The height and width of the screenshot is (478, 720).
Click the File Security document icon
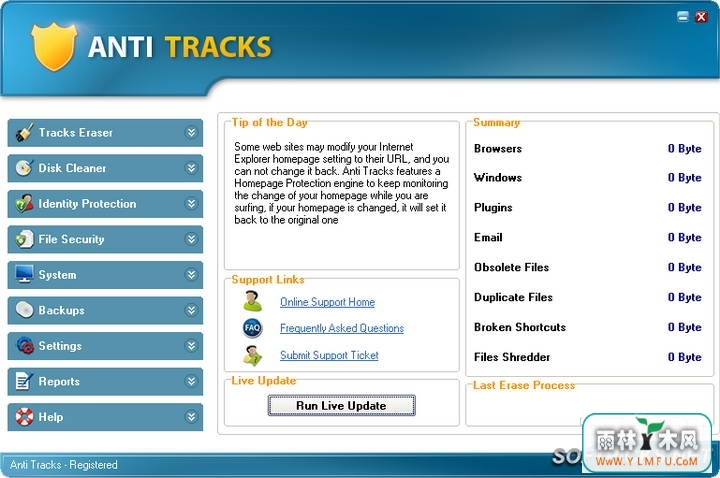(x=24, y=239)
